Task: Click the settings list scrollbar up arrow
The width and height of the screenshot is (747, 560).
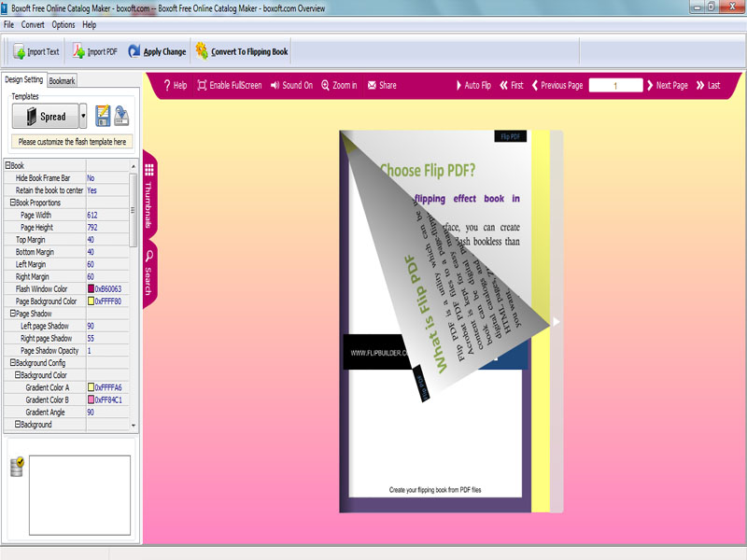Action: [134, 166]
